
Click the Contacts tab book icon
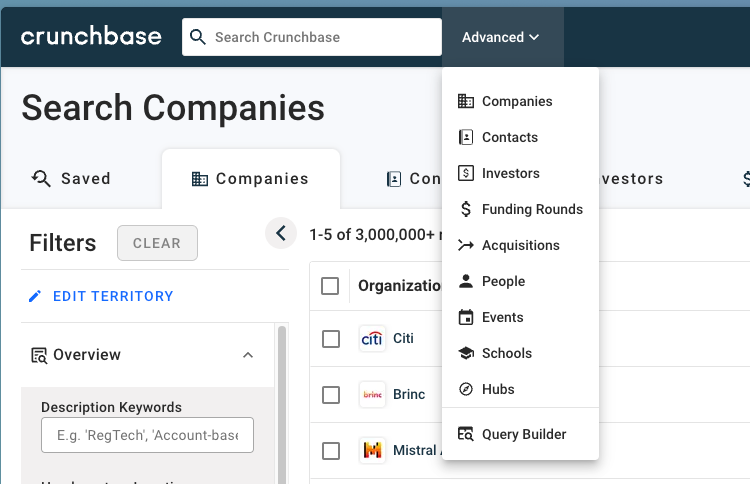[394, 179]
